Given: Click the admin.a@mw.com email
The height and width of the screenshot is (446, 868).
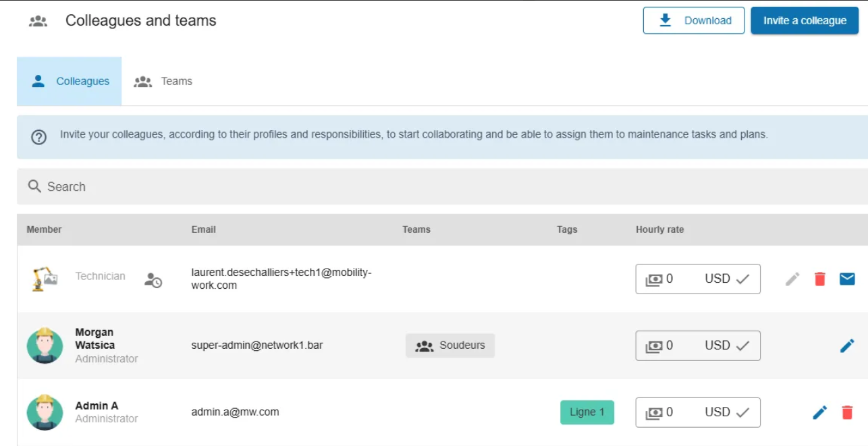Looking at the screenshot, I should tap(235, 412).
